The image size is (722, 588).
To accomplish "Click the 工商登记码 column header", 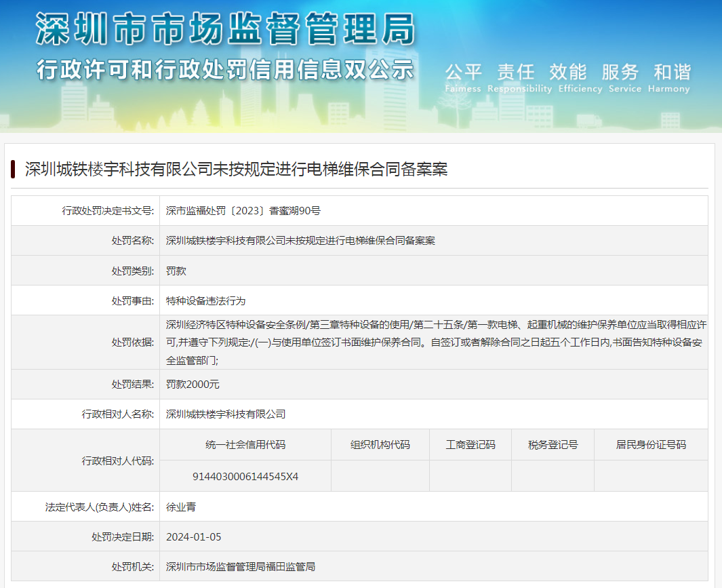I will point(470,445).
